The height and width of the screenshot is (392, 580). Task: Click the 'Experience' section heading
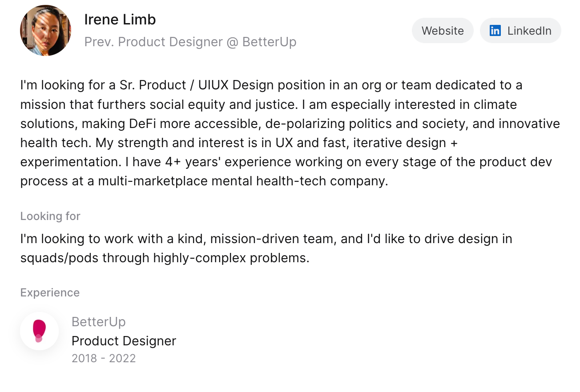tap(50, 292)
